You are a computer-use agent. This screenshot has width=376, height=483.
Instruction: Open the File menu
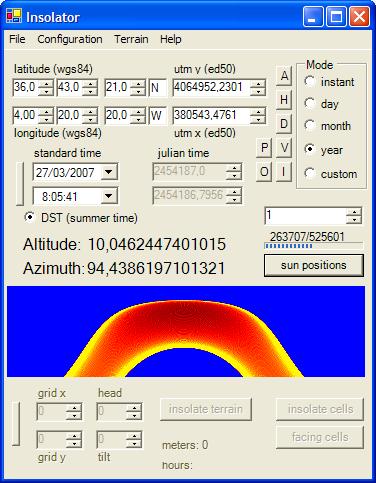17,39
